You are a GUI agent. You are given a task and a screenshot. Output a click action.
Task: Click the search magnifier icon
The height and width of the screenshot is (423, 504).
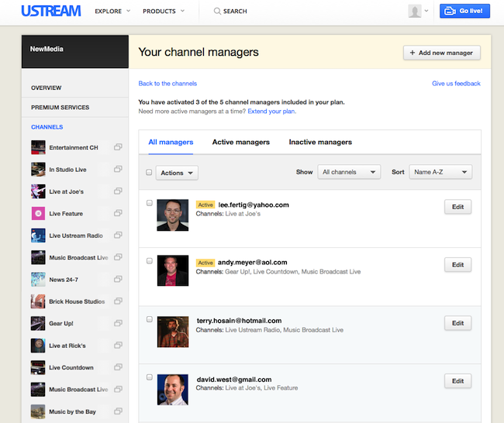(217, 12)
